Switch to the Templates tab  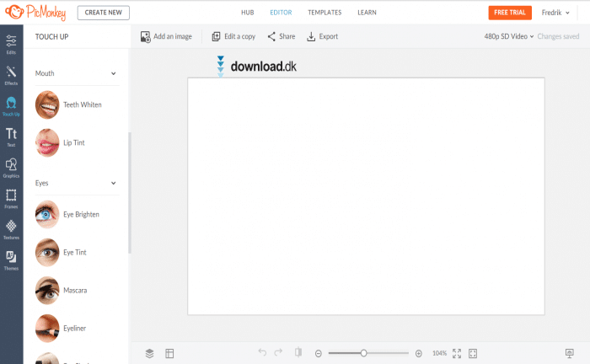[x=324, y=13]
